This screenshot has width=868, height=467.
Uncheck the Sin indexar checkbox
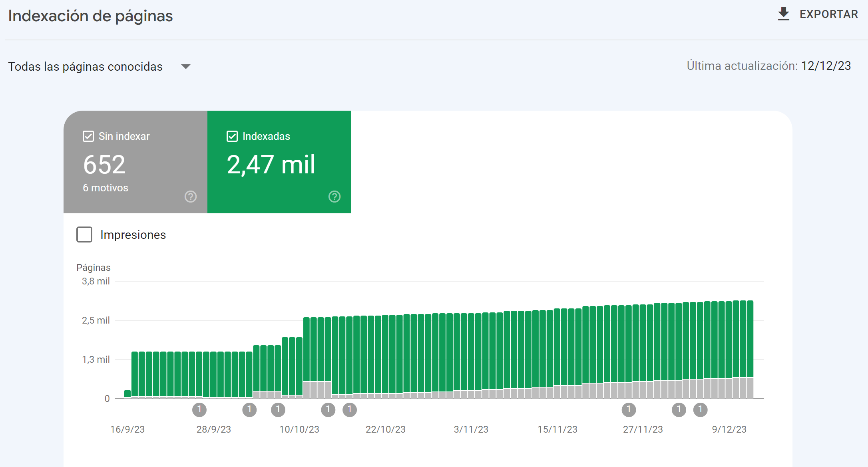(88, 136)
